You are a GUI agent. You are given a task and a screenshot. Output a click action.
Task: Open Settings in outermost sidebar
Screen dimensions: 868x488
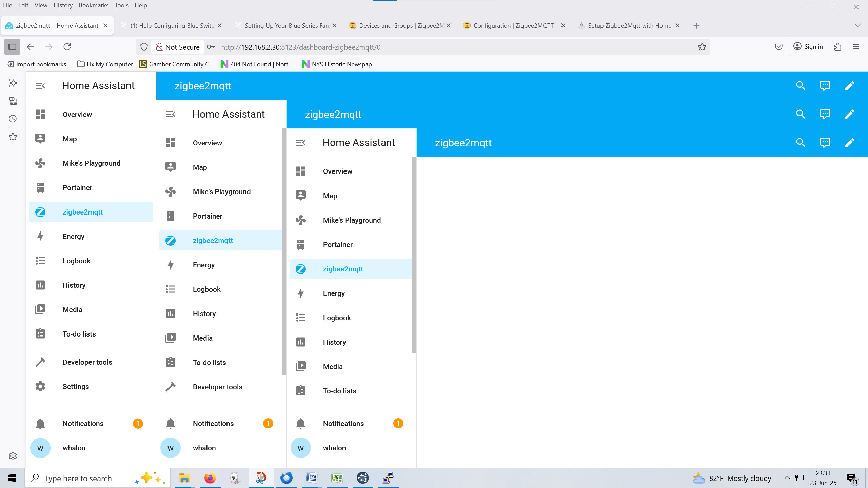click(91, 386)
